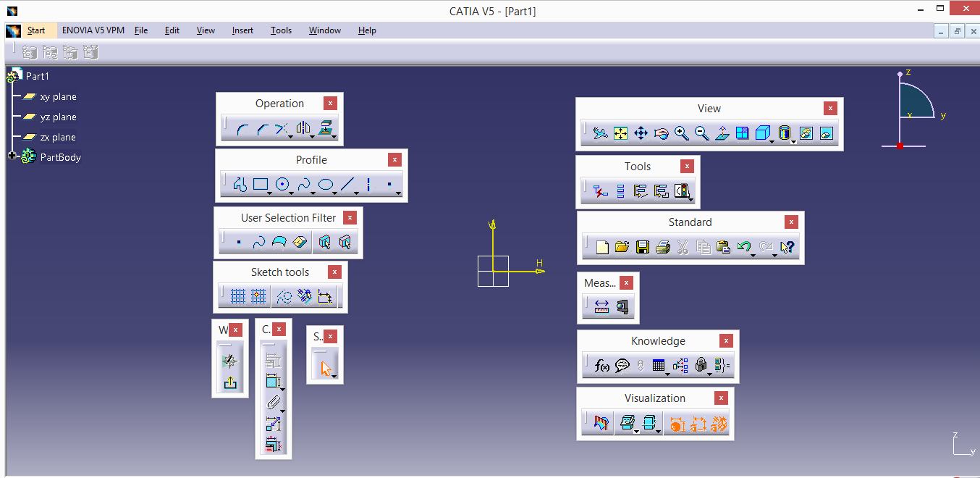Activate the What's This help arrow in Standard toolbar

click(787, 247)
